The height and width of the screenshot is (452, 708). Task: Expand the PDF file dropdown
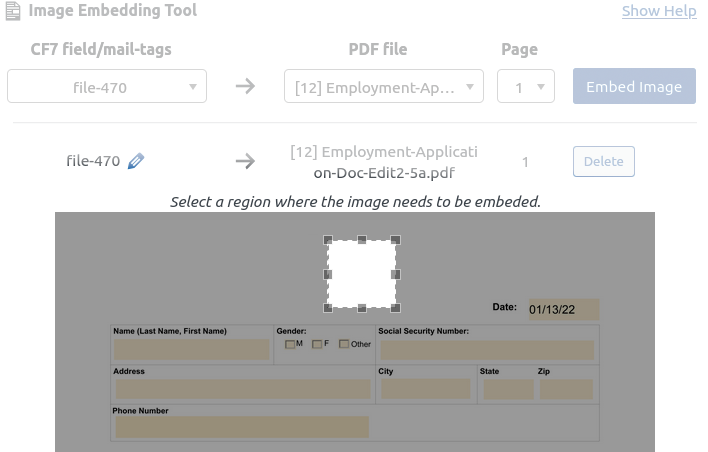click(384, 87)
